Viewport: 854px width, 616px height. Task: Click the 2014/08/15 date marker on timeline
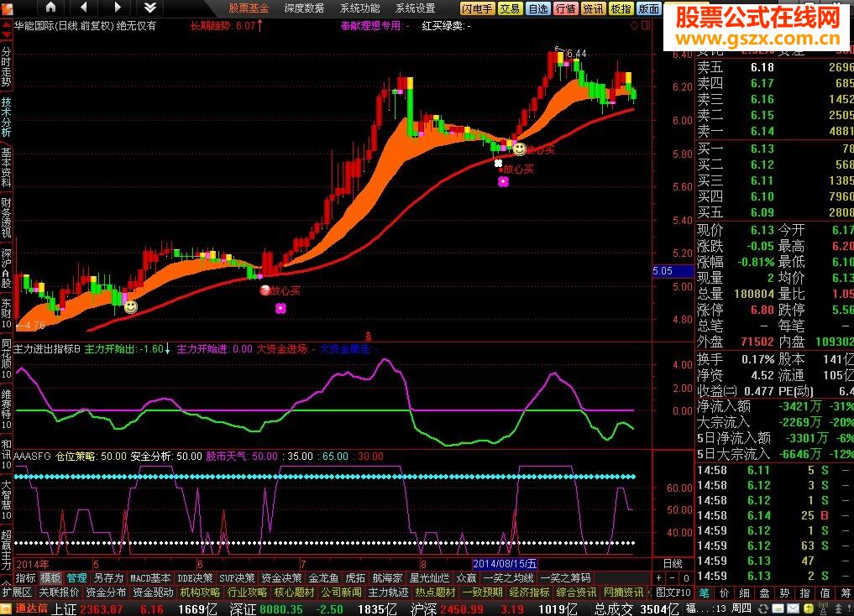[x=505, y=564]
